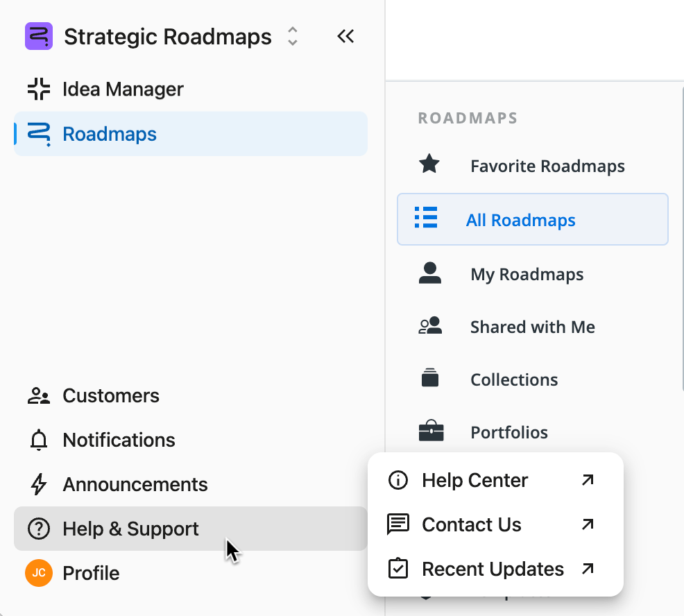Click the All Roadmaps list icon
The width and height of the screenshot is (684, 616).
click(426, 218)
